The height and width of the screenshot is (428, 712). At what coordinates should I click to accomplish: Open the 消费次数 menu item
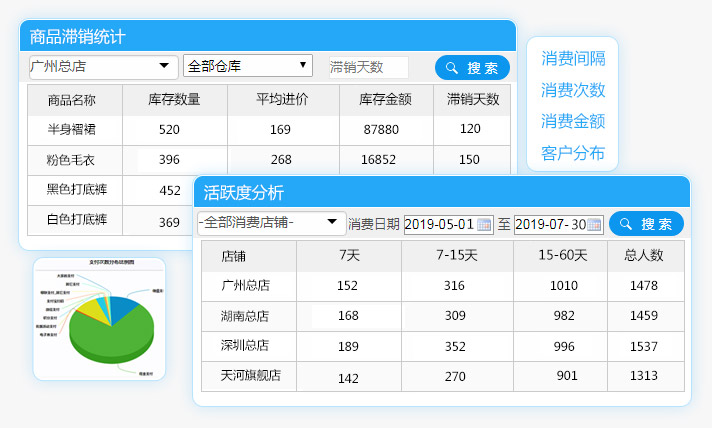[573, 90]
